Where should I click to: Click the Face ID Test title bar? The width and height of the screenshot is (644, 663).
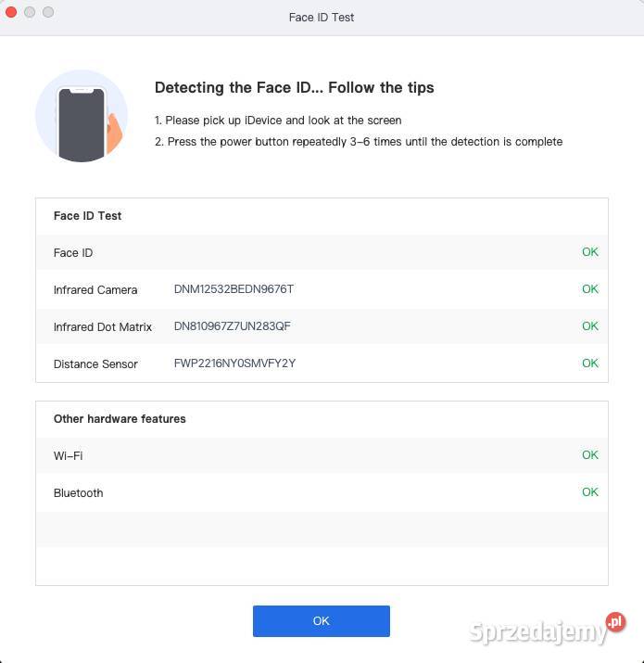(321, 17)
